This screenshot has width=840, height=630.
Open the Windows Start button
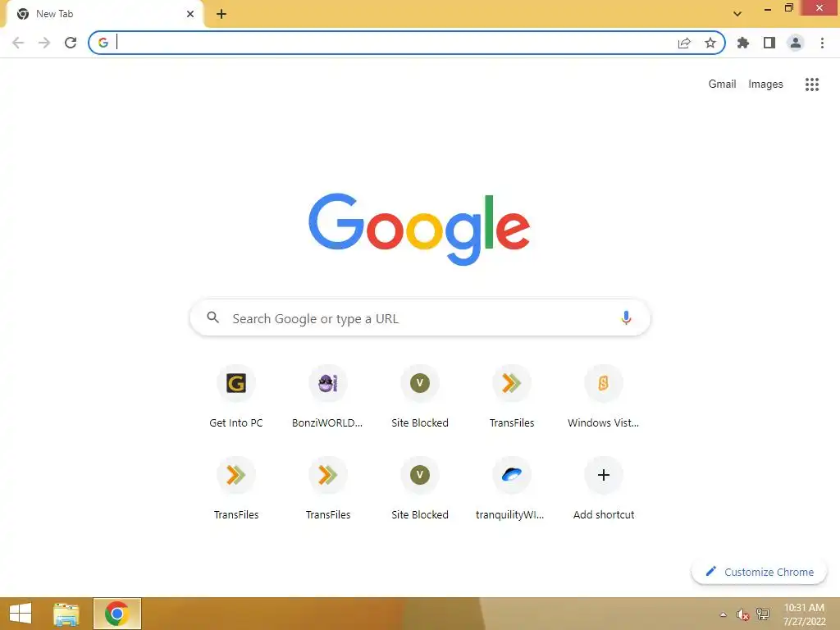coord(21,614)
